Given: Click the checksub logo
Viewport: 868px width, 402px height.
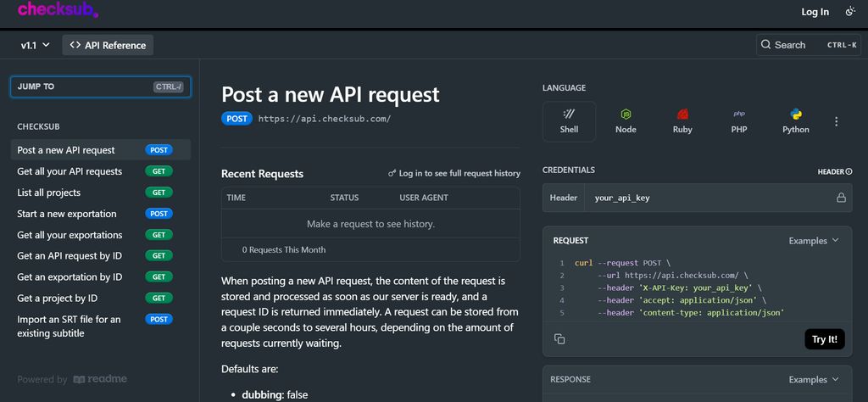Looking at the screenshot, I should tap(58, 9).
